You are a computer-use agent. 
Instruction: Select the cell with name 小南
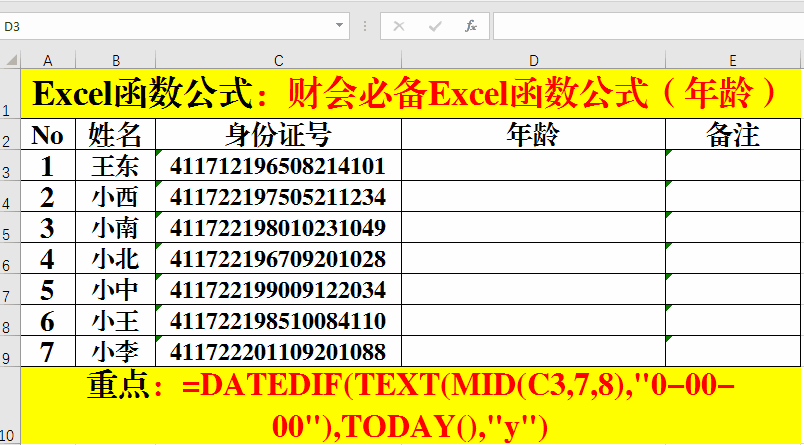(x=115, y=228)
